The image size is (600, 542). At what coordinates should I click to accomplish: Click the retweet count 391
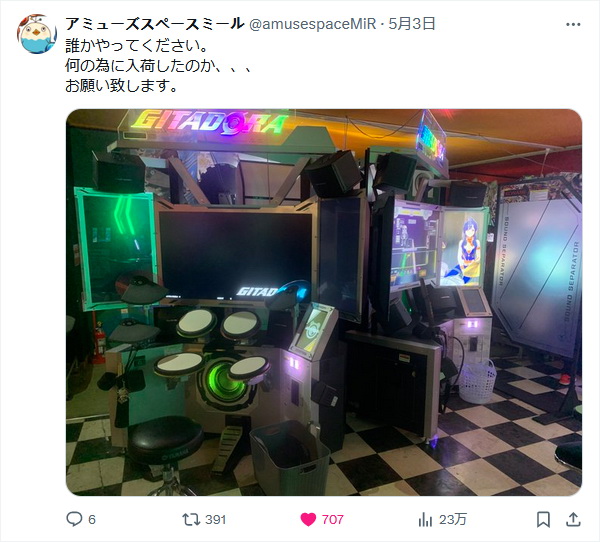click(215, 519)
